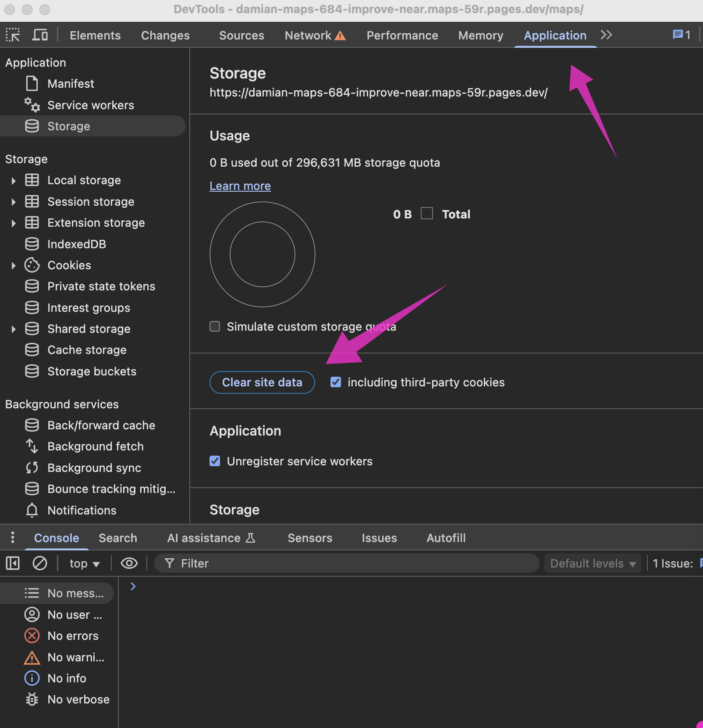This screenshot has height=728, width=703.
Task: Click the Total legend color swatch
Action: tap(426, 214)
